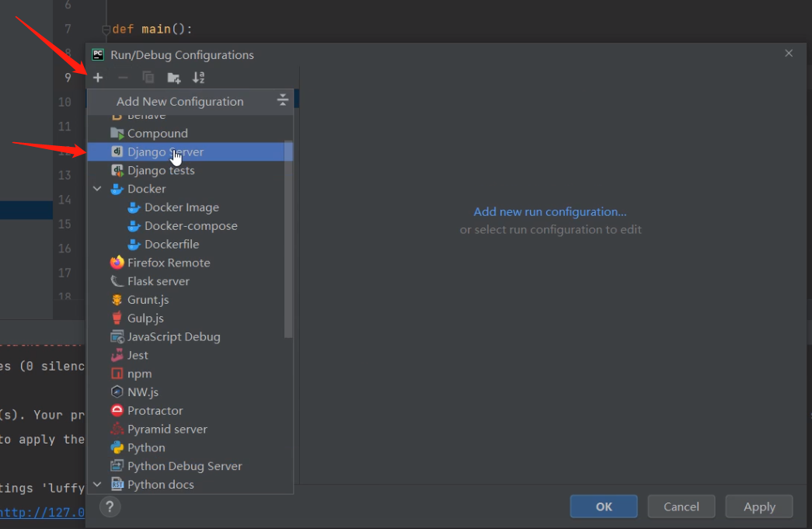This screenshot has width=812, height=529.
Task: Click the Python docs text label
Action: click(x=161, y=485)
